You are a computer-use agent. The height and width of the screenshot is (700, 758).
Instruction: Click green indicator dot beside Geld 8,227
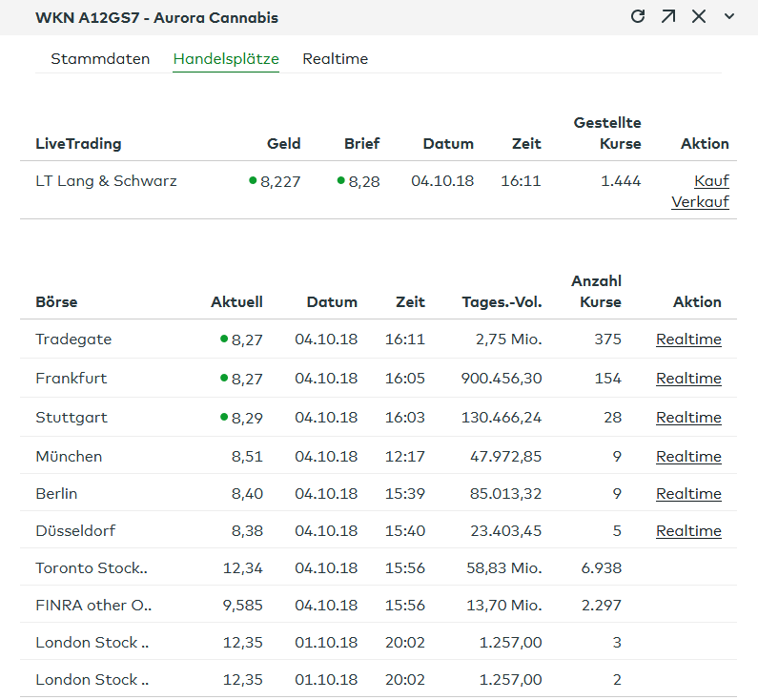(x=253, y=180)
